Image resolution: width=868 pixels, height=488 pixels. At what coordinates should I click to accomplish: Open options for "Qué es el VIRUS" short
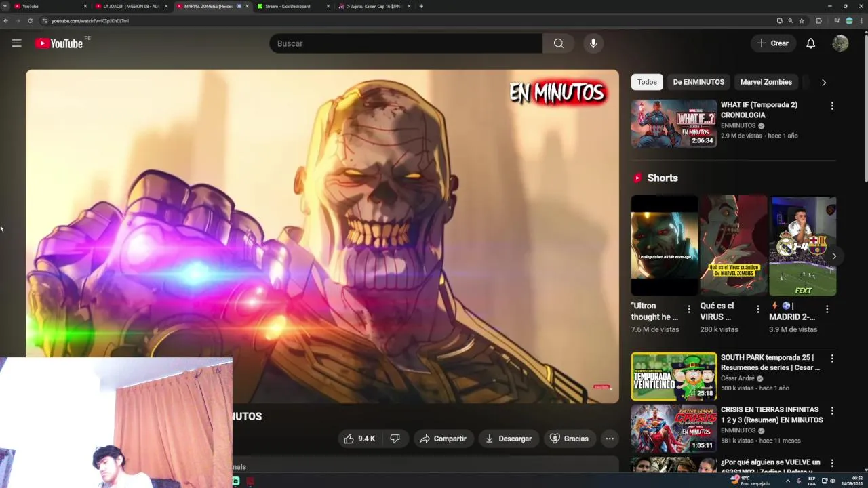point(757,309)
